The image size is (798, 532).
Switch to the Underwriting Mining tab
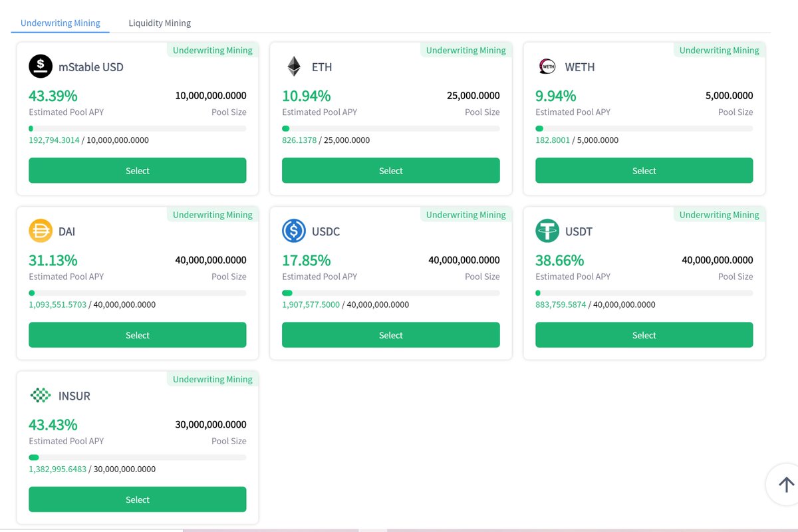point(61,23)
